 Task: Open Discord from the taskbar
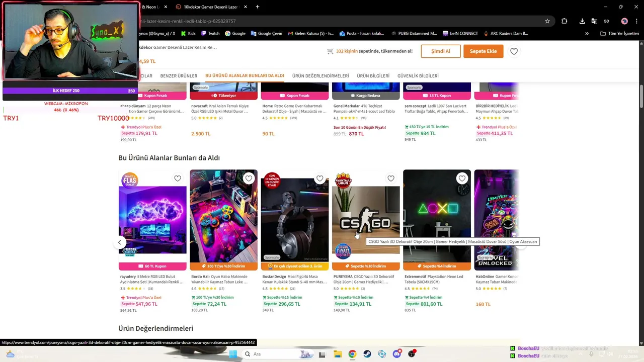click(397, 354)
